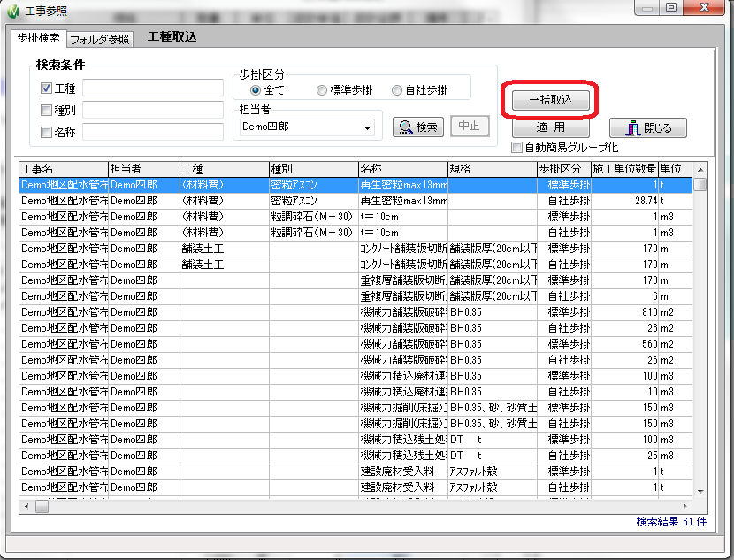Click the magnifier 検索 search button
The height and width of the screenshot is (560, 734).
coord(418,127)
